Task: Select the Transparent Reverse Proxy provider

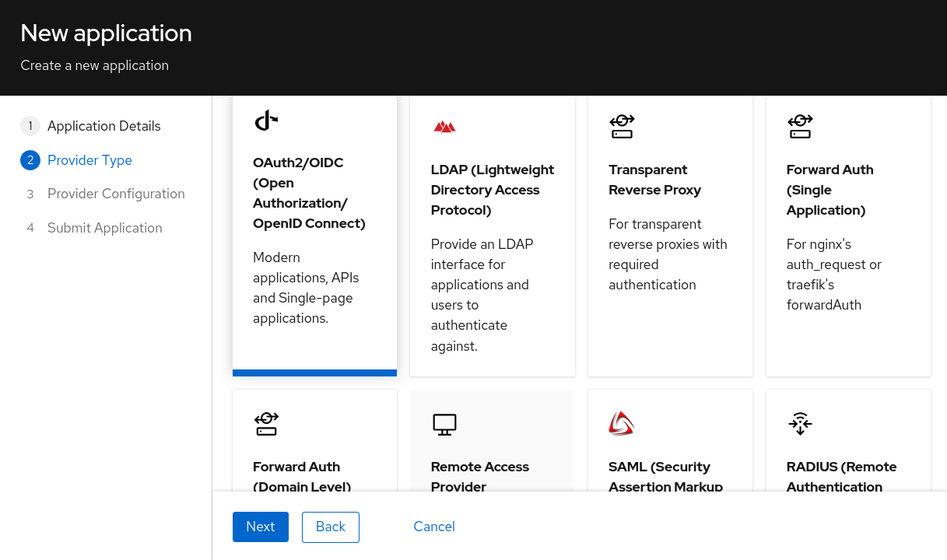Action: click(x=670, y=233)
